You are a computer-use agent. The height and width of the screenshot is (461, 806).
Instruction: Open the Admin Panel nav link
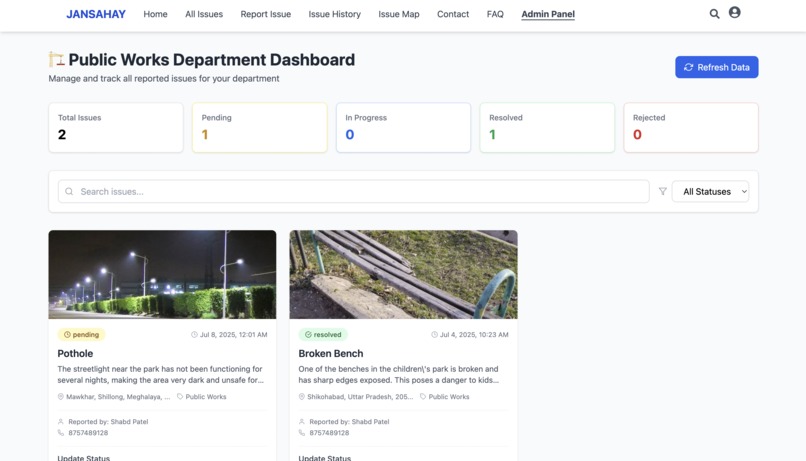pos(548,14)
